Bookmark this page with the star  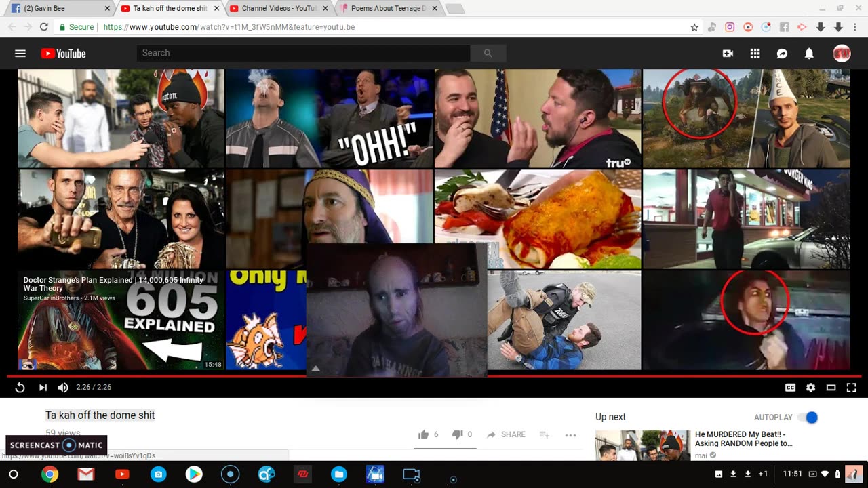click(x=694, y=27)
